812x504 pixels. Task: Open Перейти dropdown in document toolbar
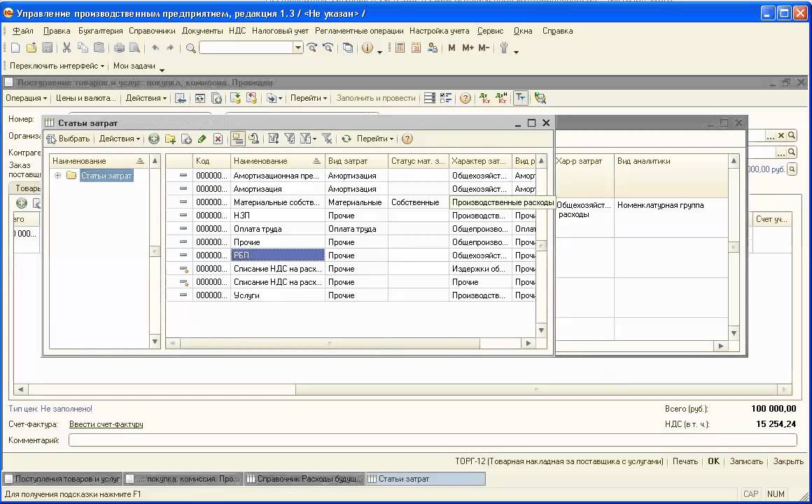[309, 98]
